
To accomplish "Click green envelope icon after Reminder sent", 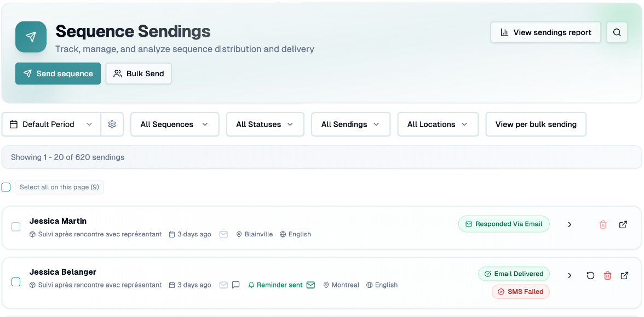I will click(x=311, y=285).
